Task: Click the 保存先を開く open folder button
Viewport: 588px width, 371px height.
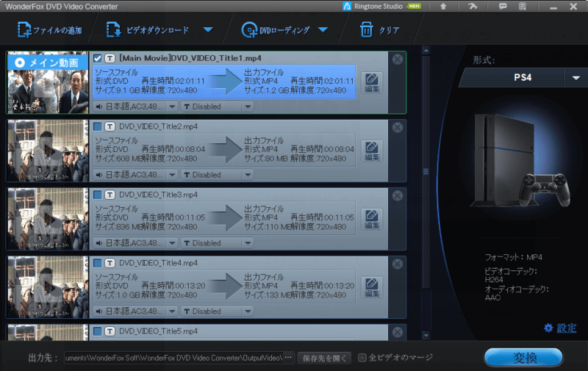Action: click(324, 358)
